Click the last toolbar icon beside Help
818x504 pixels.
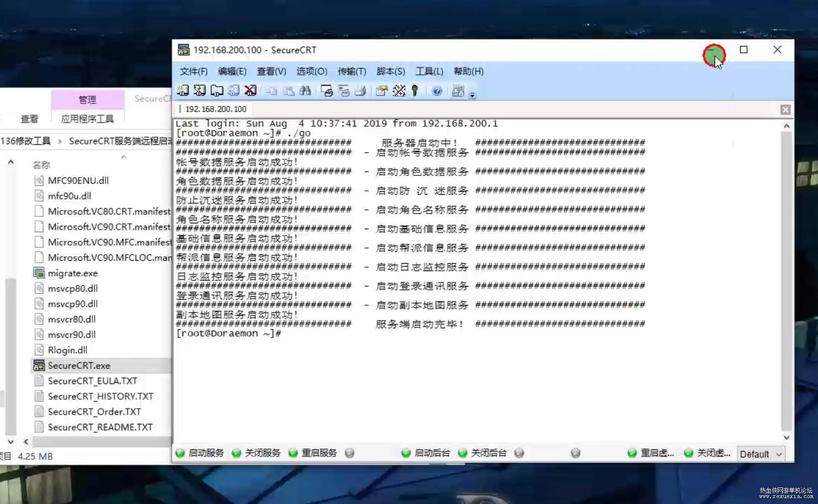[x=458, y=91]
